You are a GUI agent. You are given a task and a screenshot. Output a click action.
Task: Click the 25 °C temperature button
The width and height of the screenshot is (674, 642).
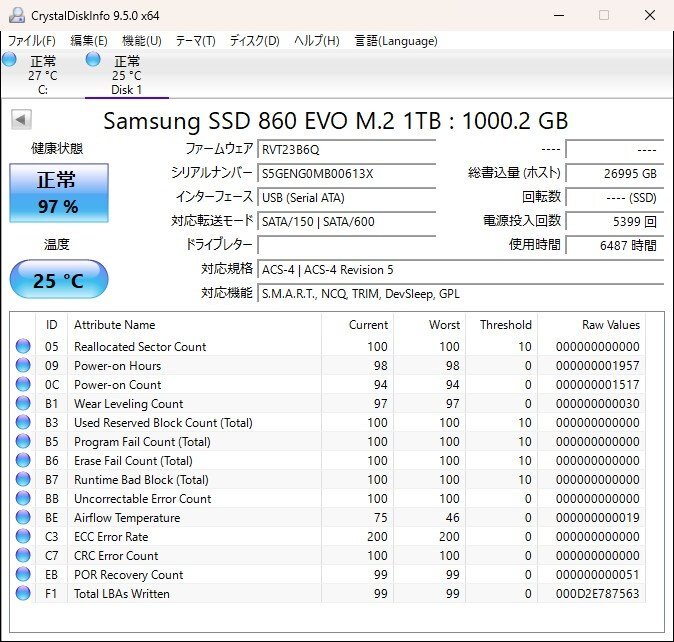(58, 280)
